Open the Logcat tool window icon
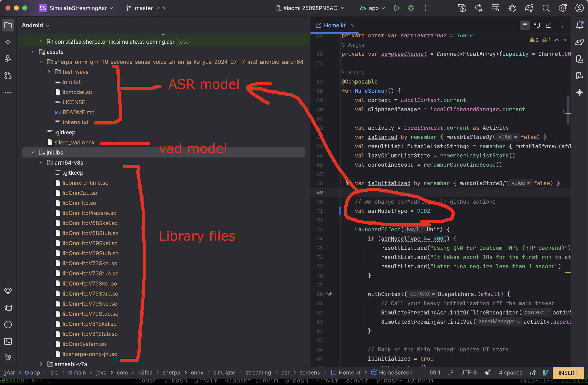588x385 pixels. click(x=8, y=308)
